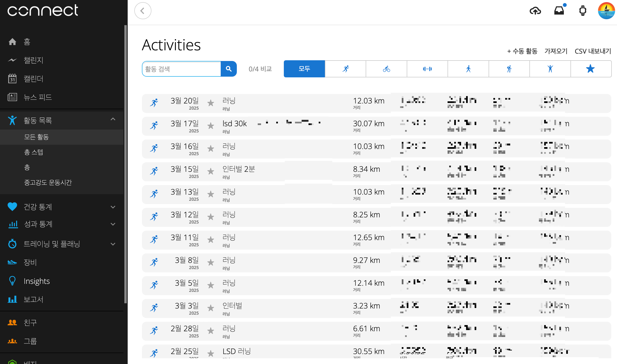
Task: Filter activities by running icon
Action: click(345, 69)
